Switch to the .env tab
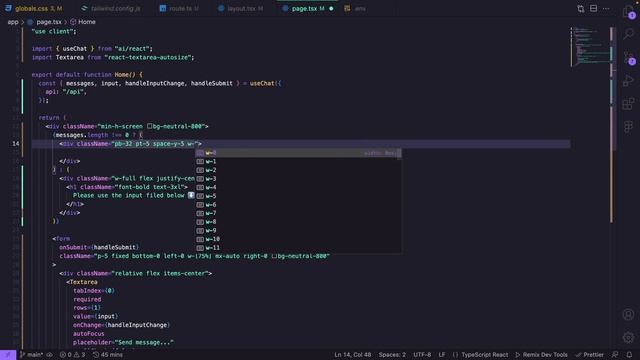Screen dimensions: 640x360 (x=356, y=8)
